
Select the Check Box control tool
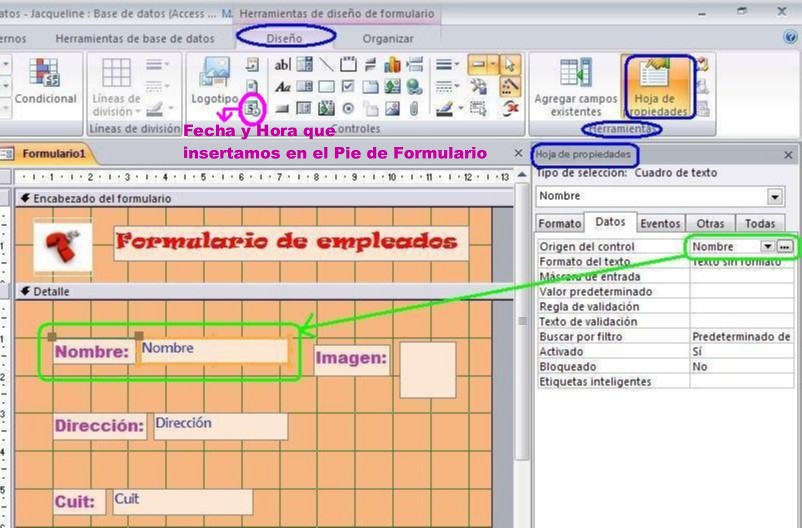(x=348, y=86)
